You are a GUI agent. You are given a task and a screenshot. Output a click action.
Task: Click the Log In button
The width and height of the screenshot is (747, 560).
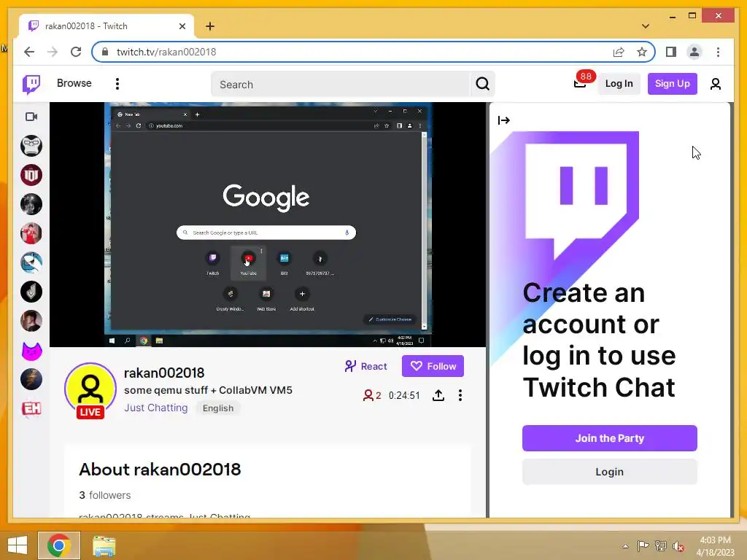coord(619,84)
